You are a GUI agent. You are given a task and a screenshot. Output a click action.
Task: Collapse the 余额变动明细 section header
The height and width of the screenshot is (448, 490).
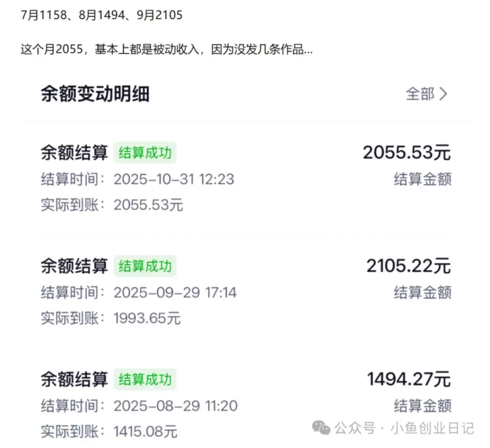(x=95, y=94)
